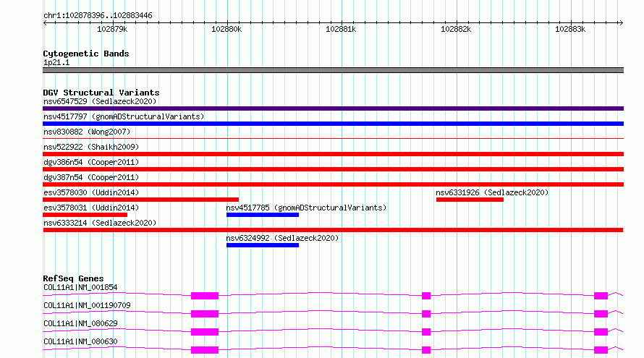
Task: Select the Cytogenetic Bands track title
Action: (86, 54)
